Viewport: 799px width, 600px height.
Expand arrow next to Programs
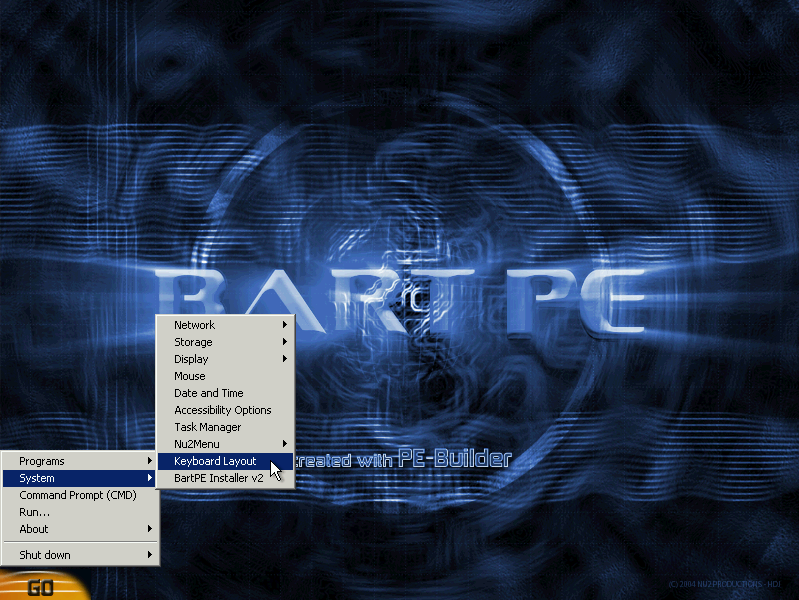pyautogui.click(x=149, y=461)
